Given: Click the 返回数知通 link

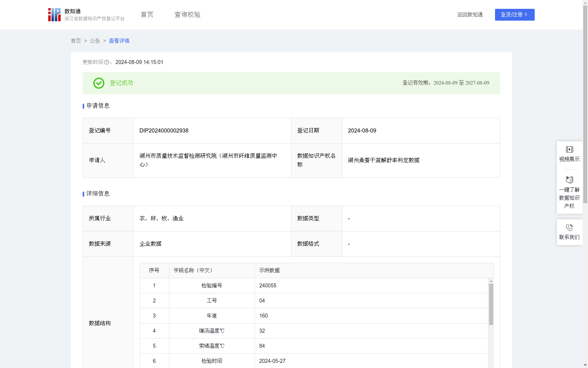Looking at the screenshot, I should point(470,15).
